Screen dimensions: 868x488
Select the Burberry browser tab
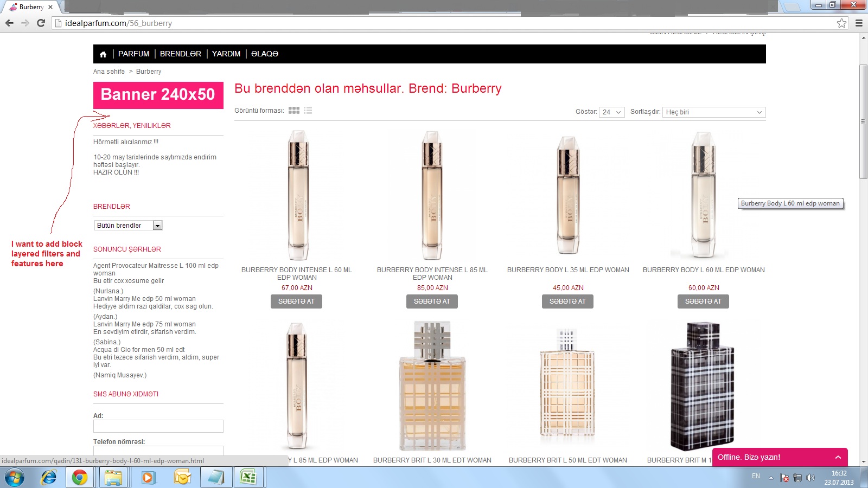31,7
